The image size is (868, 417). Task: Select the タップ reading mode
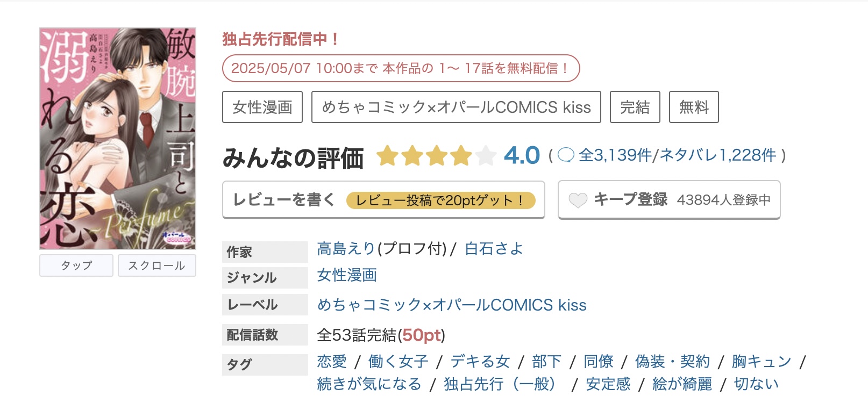(76, 264)
